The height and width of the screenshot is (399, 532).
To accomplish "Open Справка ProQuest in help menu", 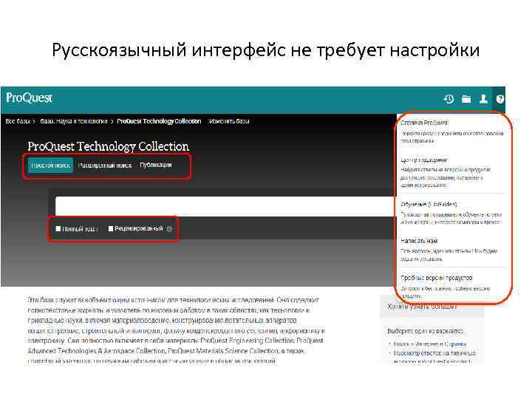I will 424,123.
